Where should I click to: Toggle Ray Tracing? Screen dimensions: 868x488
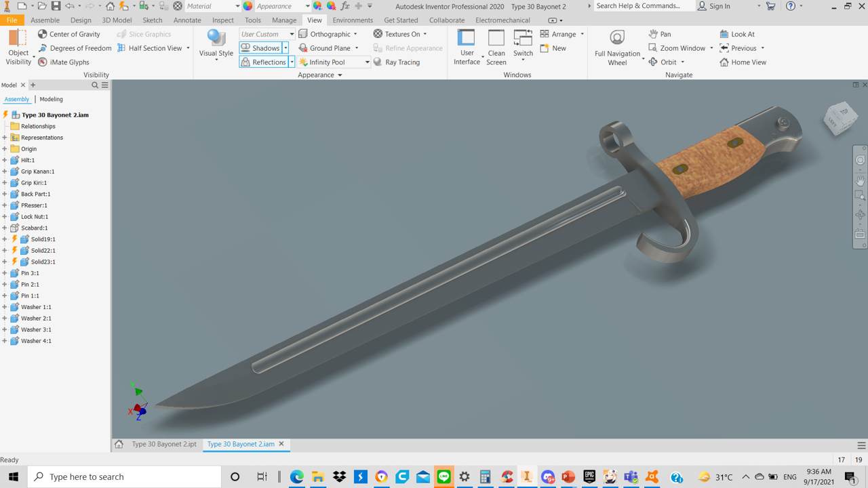(396, 62)
